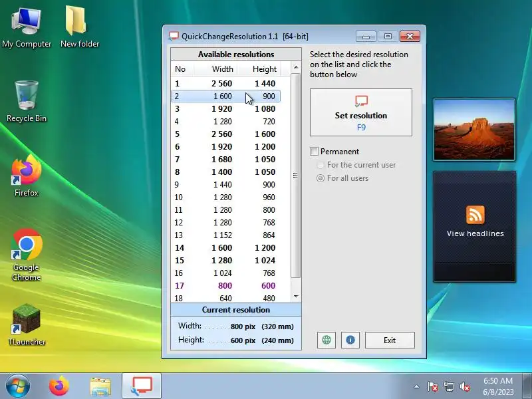The width and height of the screenshot is (532, 399).
Task: Click the desert slideshow gadget picture
Action: 474,130
